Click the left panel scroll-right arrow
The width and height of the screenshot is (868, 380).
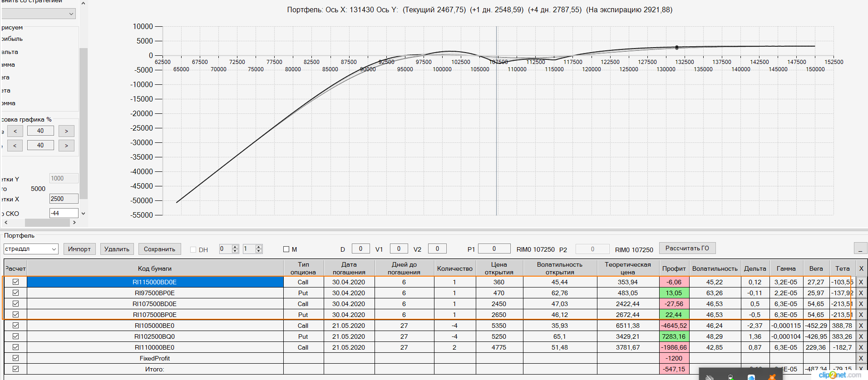coord(74,223)
